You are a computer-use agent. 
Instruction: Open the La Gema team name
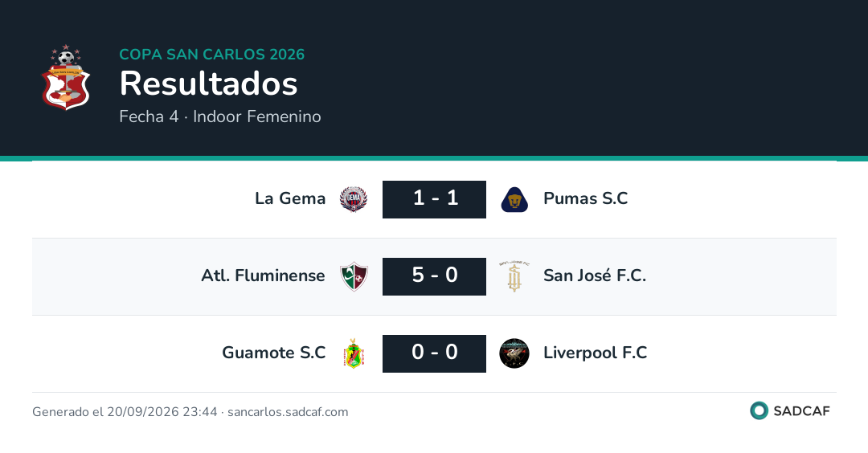(290, 198)
